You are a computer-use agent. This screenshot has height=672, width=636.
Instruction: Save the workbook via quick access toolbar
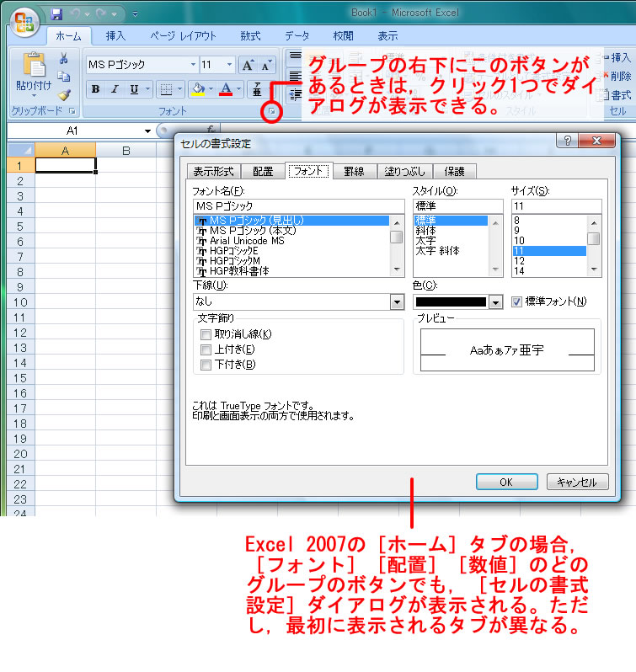coord(56,14)
